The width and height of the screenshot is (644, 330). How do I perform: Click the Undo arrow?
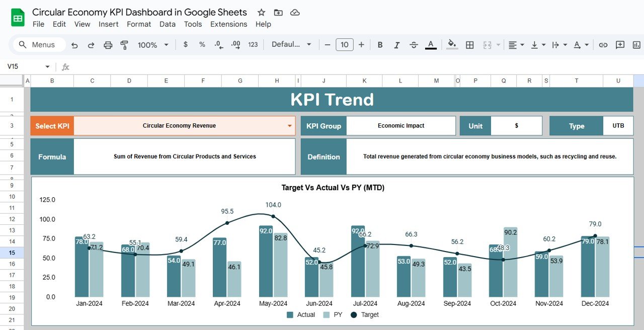pyautogui.click(x=74, y=45)
